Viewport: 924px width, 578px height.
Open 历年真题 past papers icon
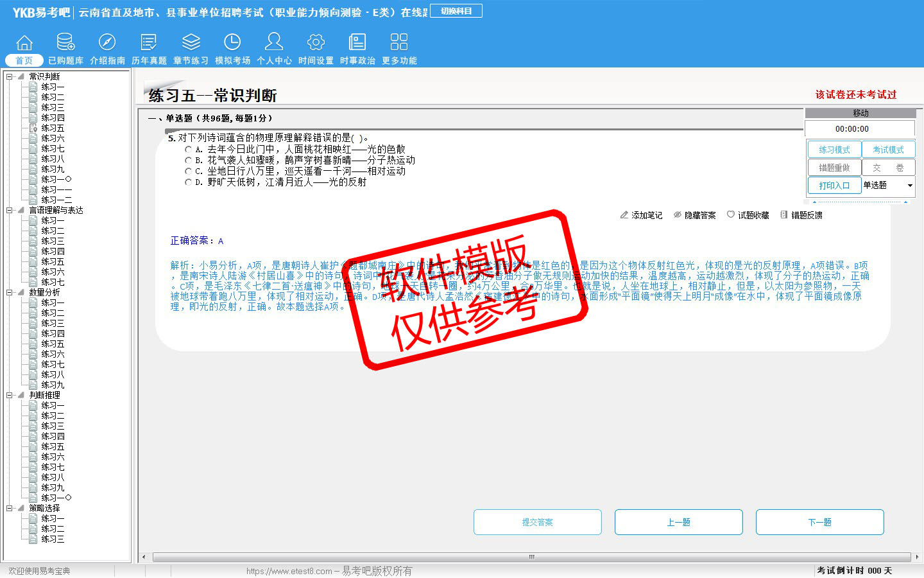pyautogui.click(x=149, y=42)
